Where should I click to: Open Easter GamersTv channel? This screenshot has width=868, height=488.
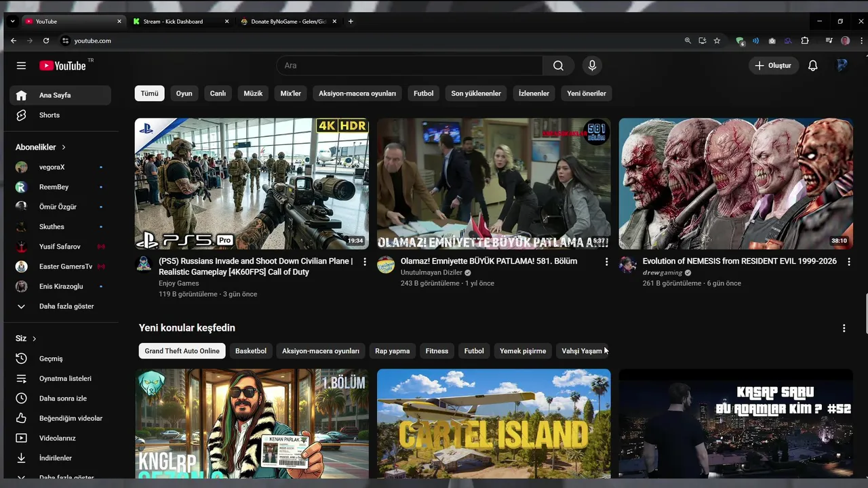click(x=60, y=266)
